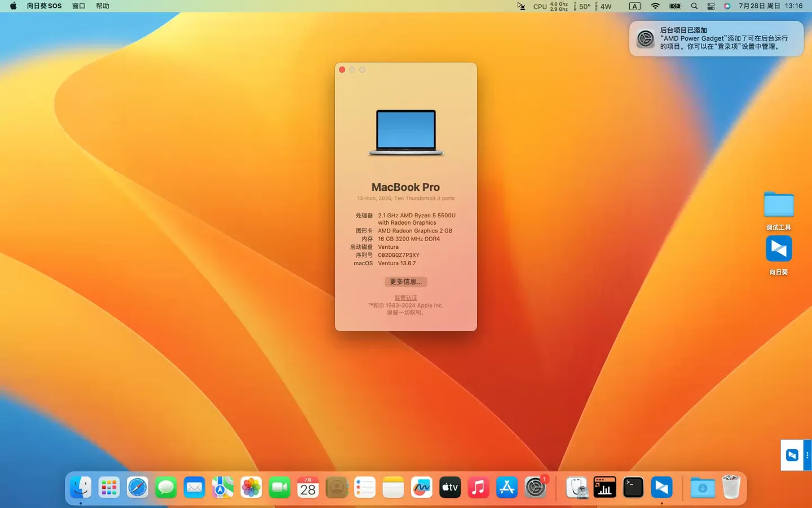Screen dimensions: 812x508
Task: Click the input source "A" indicator
Action: tap(634, 6)
